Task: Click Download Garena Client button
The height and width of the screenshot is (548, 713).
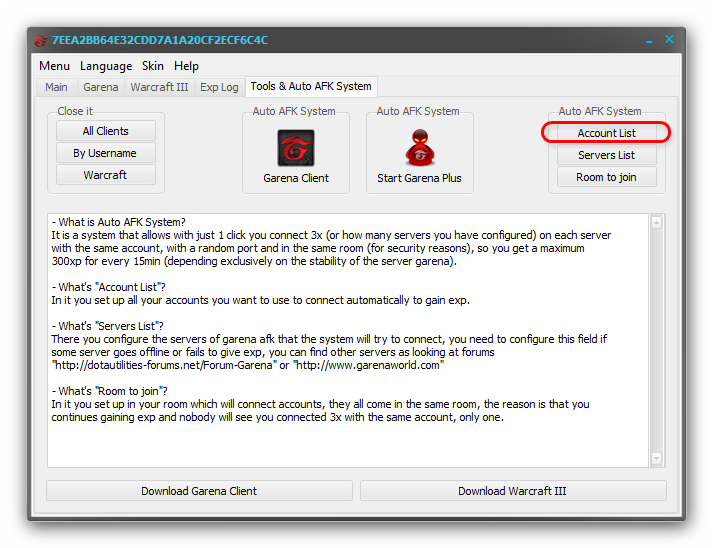Action: click(199, 491)
